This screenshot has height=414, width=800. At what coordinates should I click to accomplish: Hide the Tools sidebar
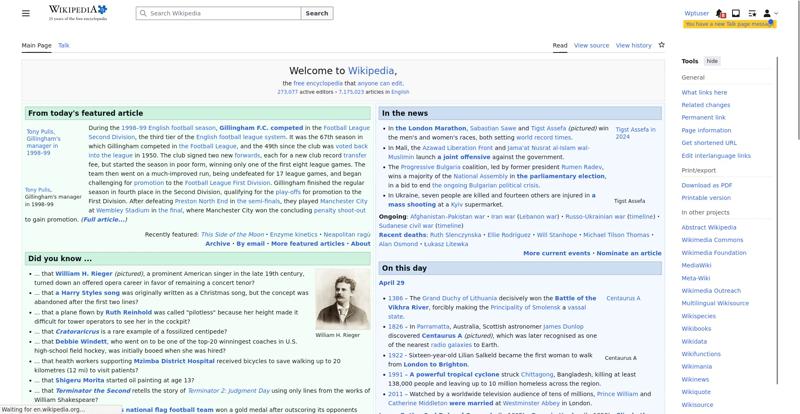(x=712, y=61)
